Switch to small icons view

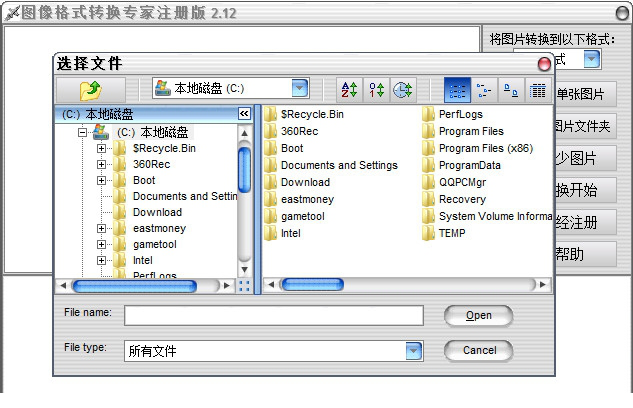[x=484, y=90]
